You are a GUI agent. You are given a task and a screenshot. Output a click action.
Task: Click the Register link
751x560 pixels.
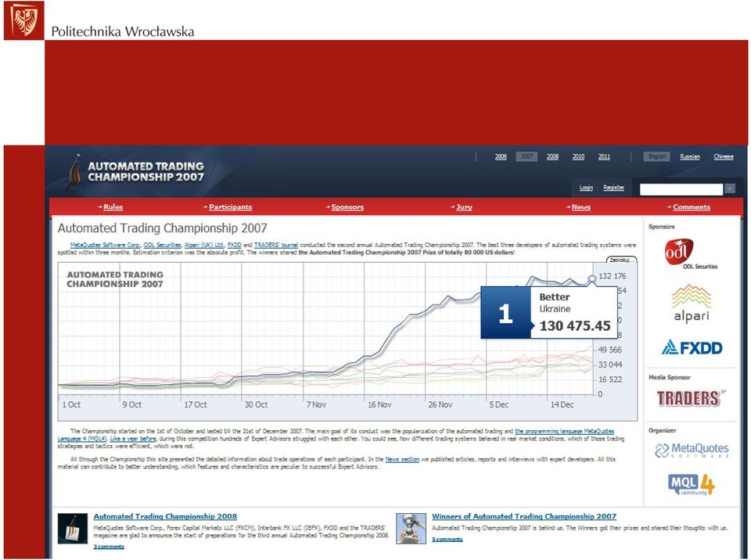[613, 188]
